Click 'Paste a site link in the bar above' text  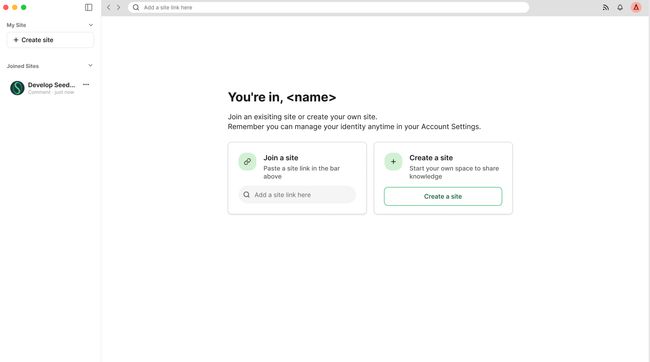(302, 172)
